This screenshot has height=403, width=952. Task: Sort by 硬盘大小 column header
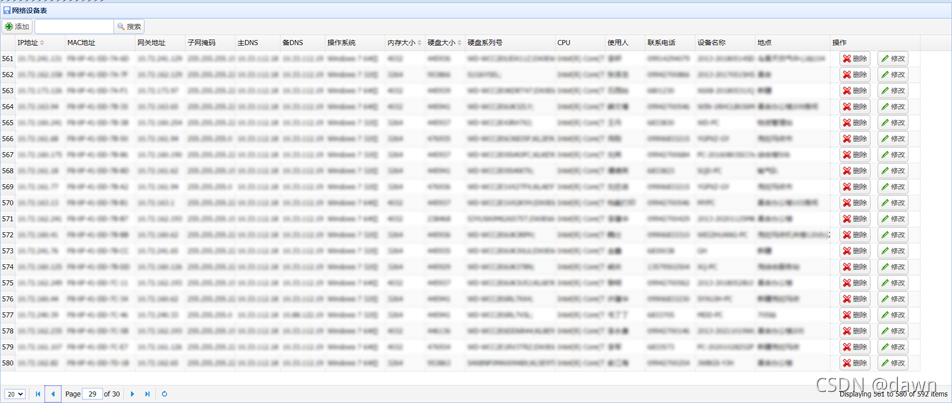coord(444,43)
